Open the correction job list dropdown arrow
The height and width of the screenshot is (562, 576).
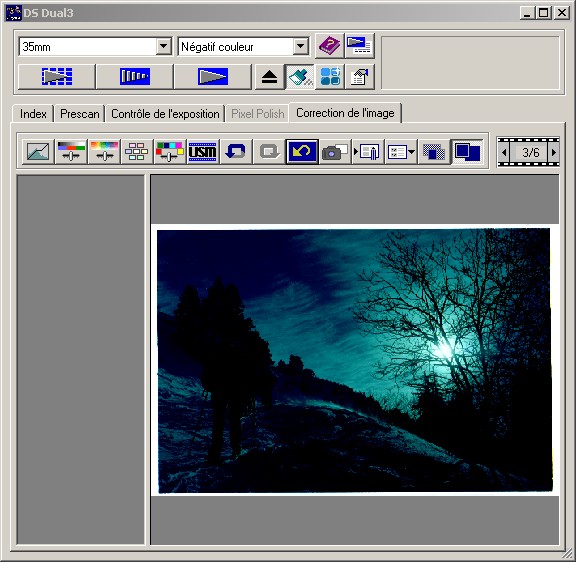tap(411, 151)
